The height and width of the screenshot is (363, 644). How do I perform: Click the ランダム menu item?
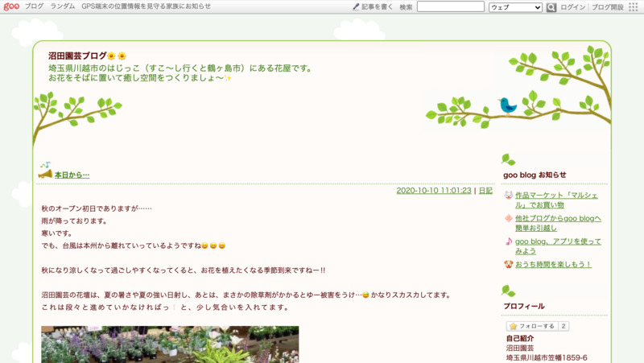pyautogui.click(x=63, y=6)
